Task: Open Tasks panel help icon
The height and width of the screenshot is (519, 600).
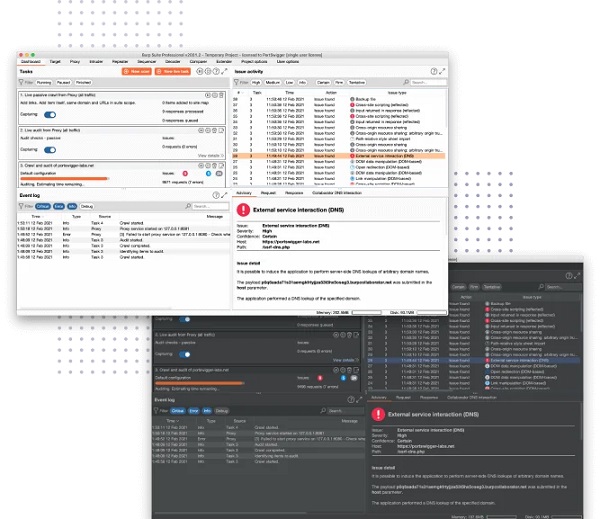Action: 216,71
